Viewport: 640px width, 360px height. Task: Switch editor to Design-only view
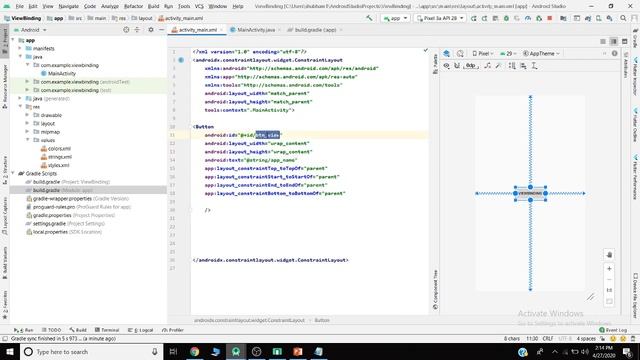(624, 41)
